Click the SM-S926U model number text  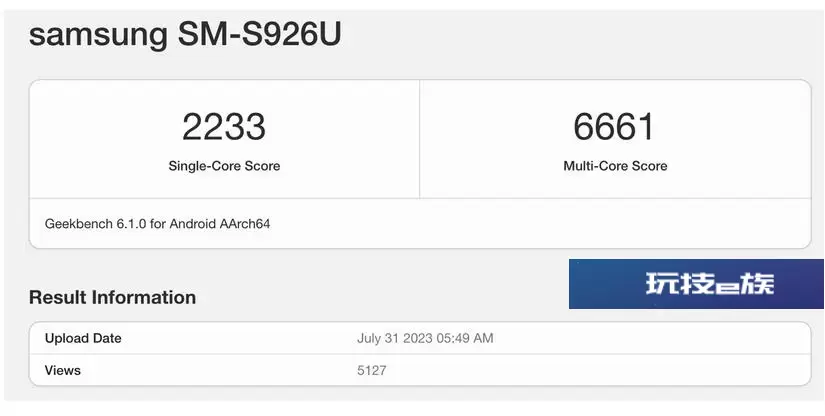click(x=259, y=33)
